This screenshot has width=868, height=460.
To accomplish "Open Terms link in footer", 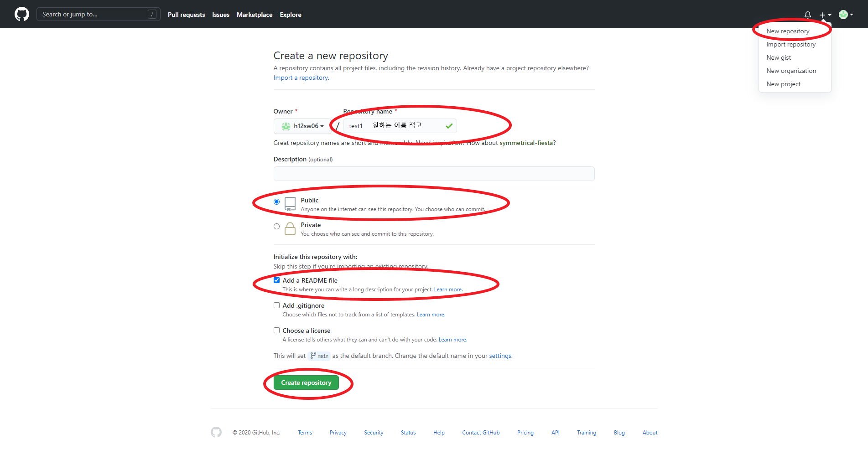I will 305,433.
